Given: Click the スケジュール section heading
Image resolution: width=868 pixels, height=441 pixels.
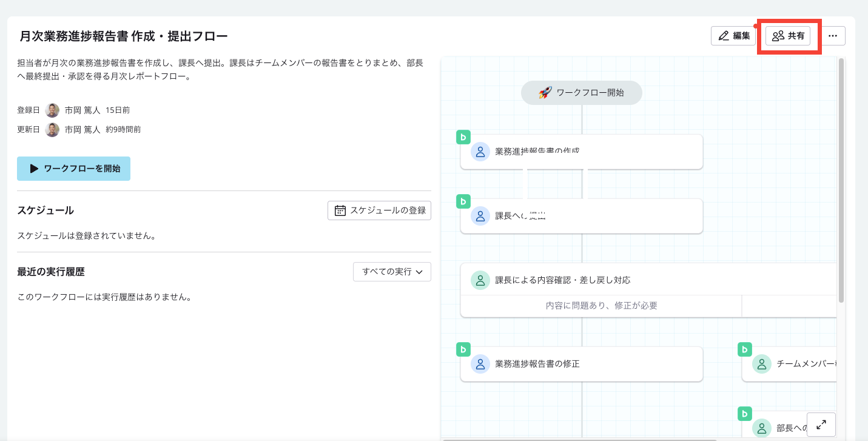Looking at the screenshot, I should [x=45, y=210].
